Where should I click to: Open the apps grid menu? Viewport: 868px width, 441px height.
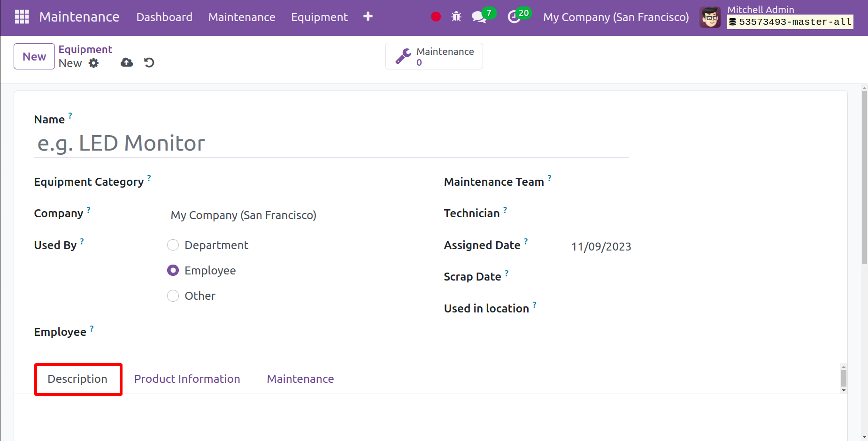(x=22, y=17)
